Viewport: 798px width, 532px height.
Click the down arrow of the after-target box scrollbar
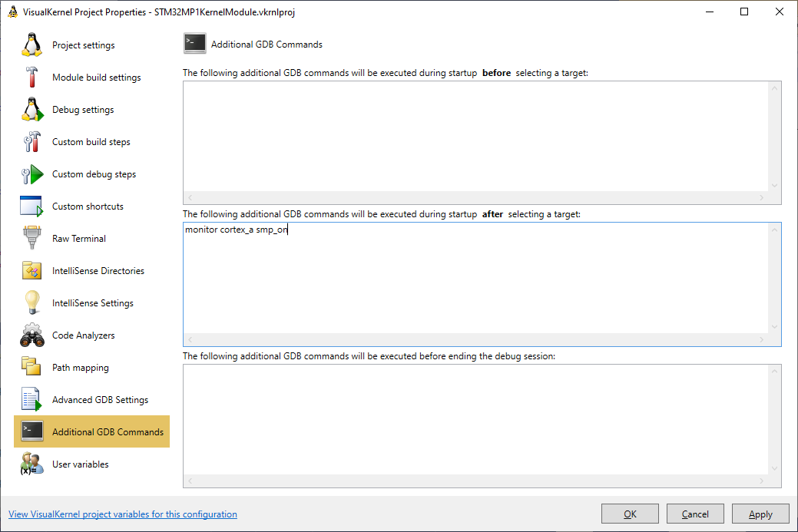click(x=774, y=327)
